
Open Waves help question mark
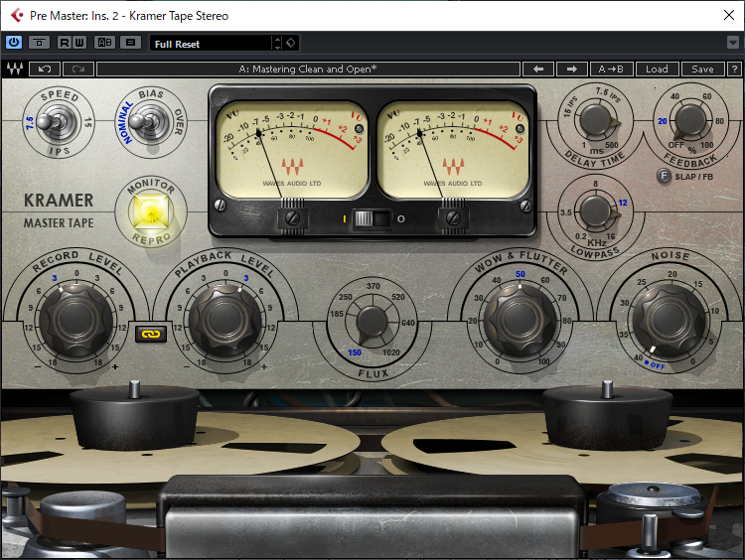[734, 69]
